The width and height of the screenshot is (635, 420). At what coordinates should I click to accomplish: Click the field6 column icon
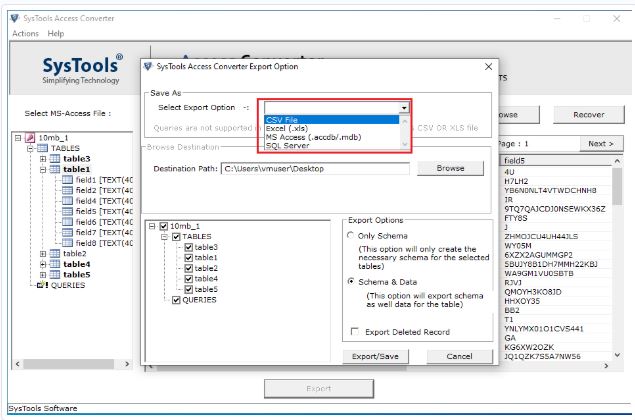pos(68,222)
